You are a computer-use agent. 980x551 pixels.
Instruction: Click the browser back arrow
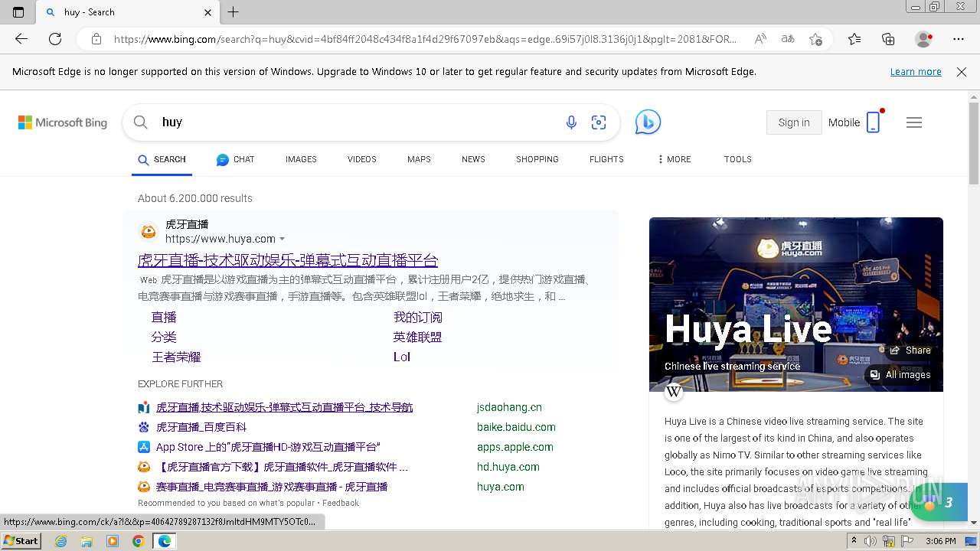[21, 39]
